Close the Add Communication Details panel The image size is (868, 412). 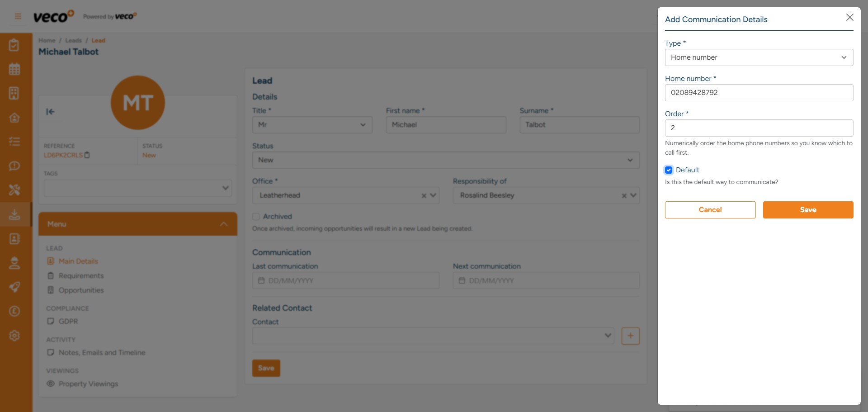pyautogui.click(x=849, y=17)
